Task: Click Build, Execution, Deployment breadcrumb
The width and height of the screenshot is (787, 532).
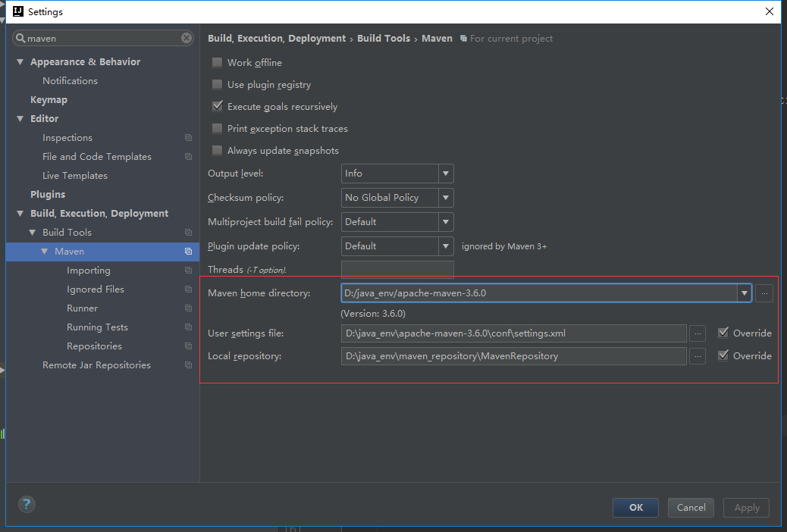Action: tap(277, 39)
